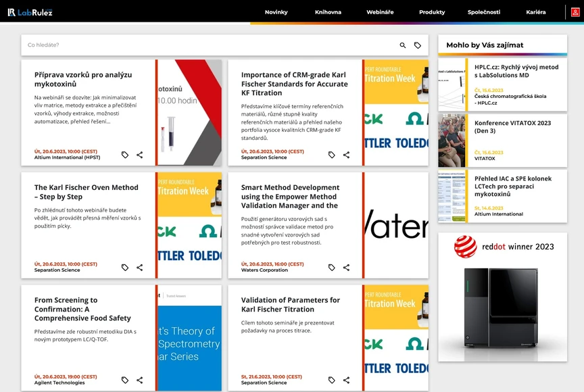584x392 pixels.
Task: Click the search magnifier icon
Action: point(403,45)
